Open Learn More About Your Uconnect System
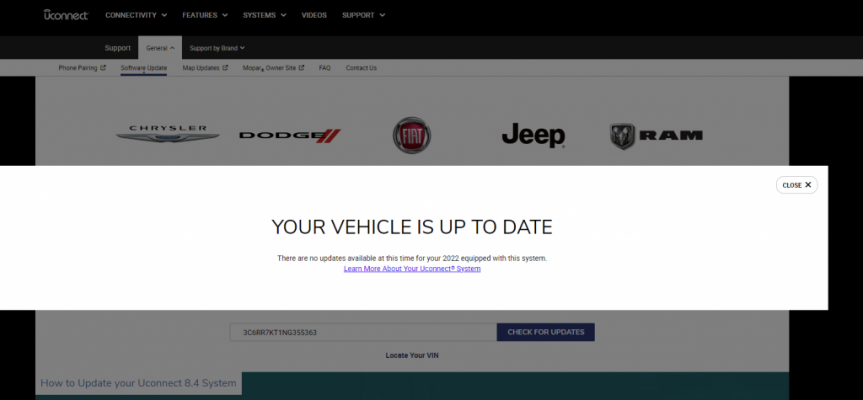The width and height of the screenshot is (863, 400). [412, 269]
